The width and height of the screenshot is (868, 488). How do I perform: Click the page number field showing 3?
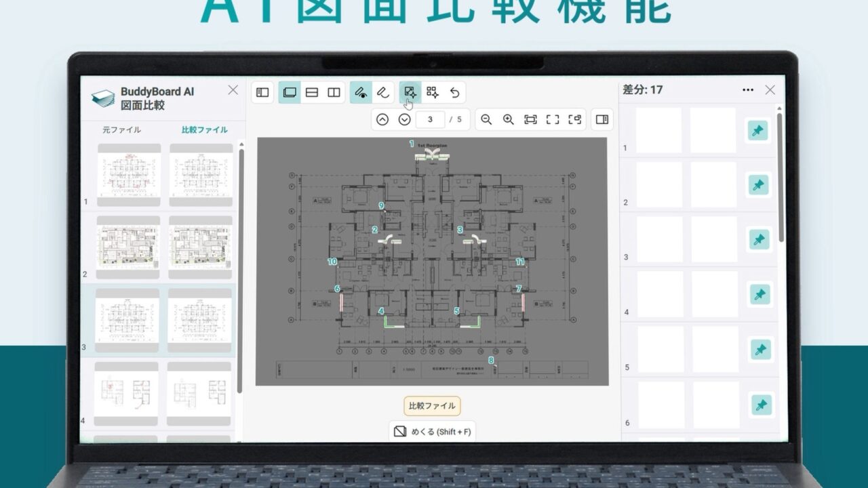pos(431,119)
